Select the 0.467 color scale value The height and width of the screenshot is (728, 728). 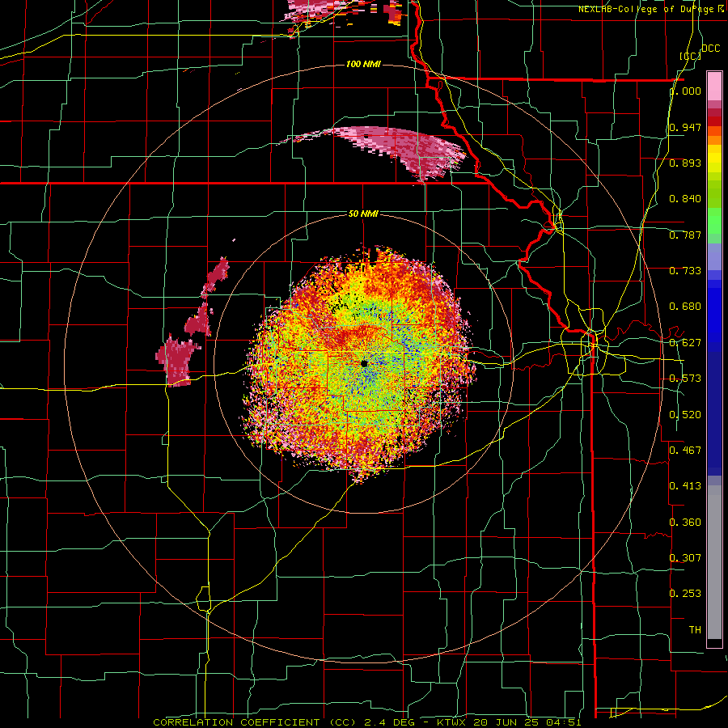click(x=685, y=451)
